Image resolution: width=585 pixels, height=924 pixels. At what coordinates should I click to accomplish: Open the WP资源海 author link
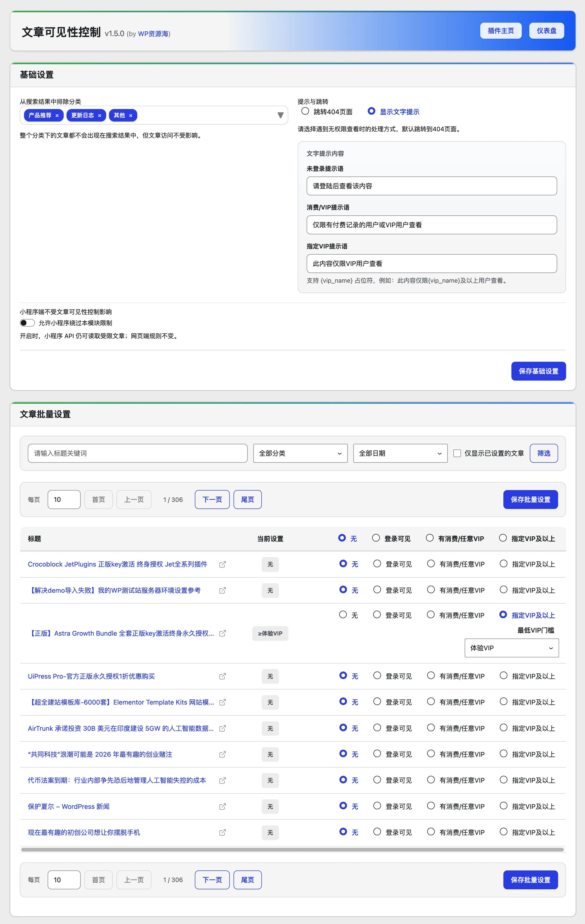153,34
